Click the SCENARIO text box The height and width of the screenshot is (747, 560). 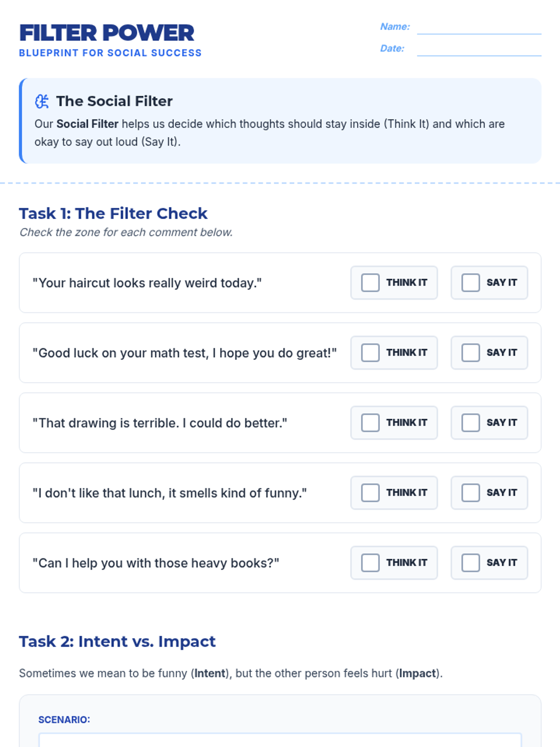pos(280,740)
